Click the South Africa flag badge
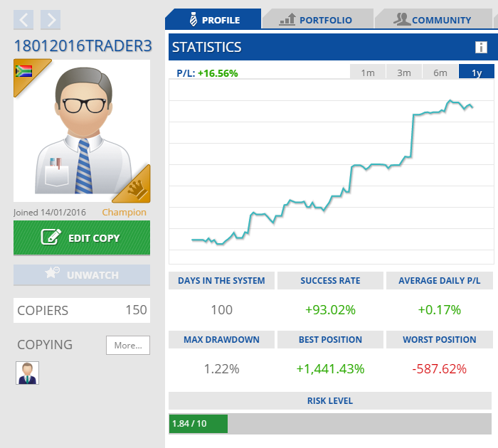Screen dimensions: 498x448 tap(24, 71)
